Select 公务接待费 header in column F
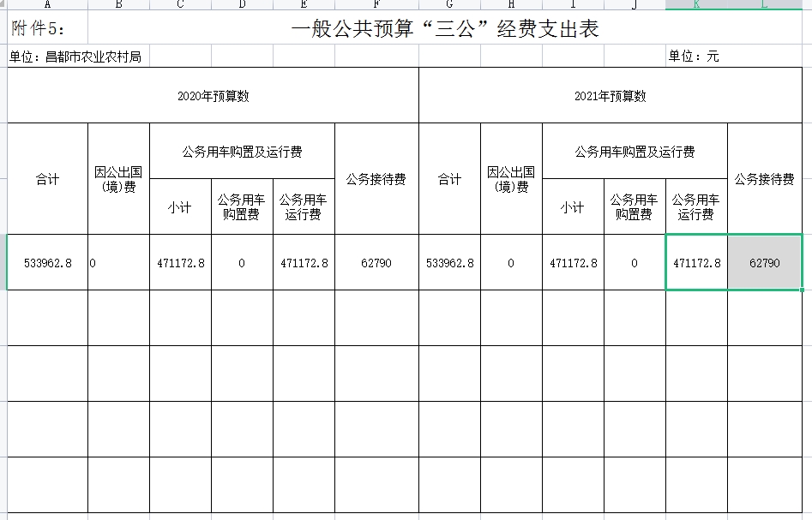Image resolution: width=812 pixels, height=520 pixels. [x=376, y=179]
